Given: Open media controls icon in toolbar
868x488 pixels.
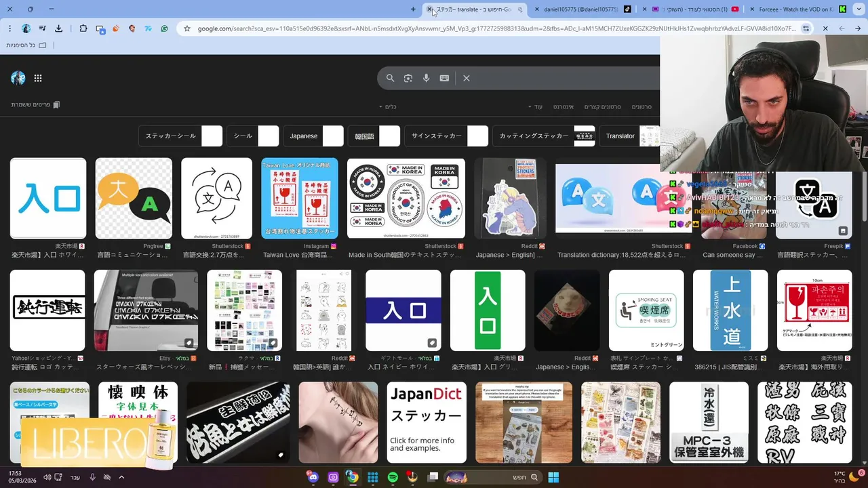Looking at the screenshot, I should (x=42, y=28).
